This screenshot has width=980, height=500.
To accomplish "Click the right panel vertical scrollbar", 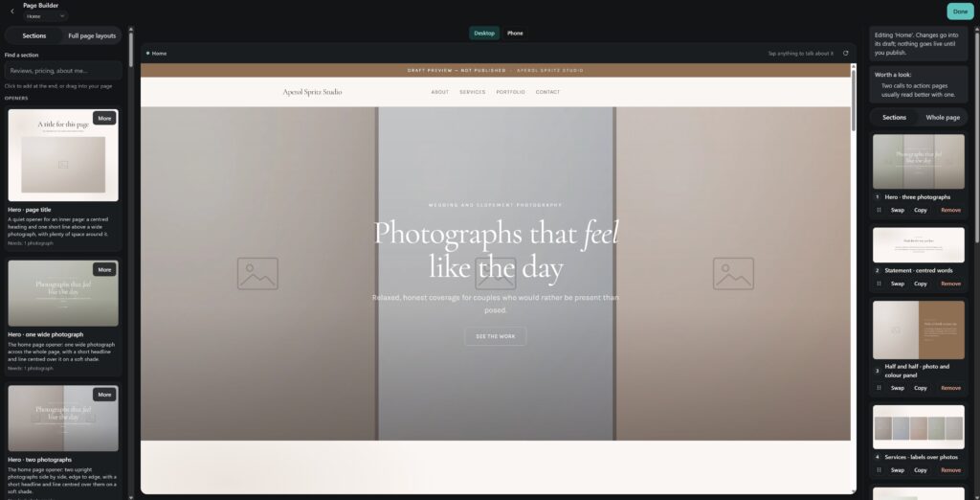I will click(x=976, y=138).
